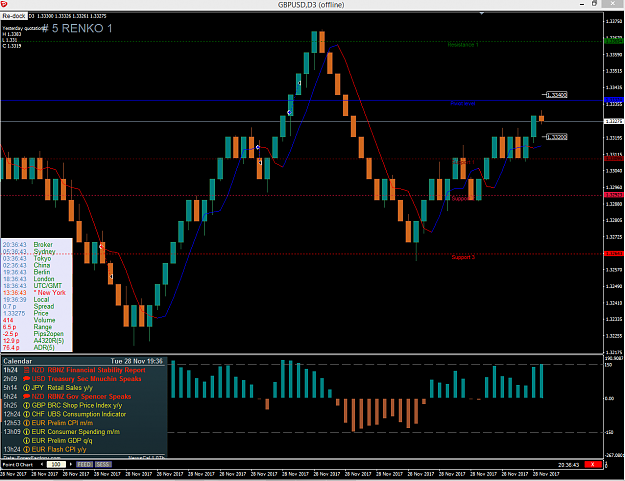The image size is (625, 481).
Task: Click the green Resistance 1 price tag on axis
Action: point(614,41)
